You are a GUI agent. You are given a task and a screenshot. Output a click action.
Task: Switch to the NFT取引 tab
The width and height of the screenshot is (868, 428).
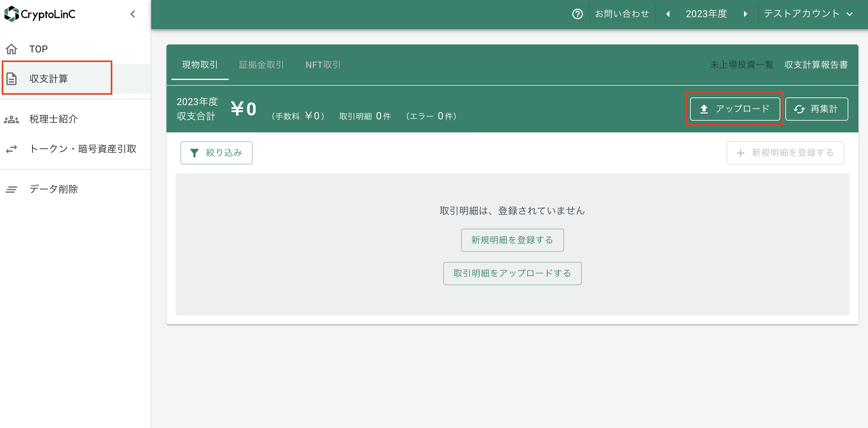[x=322, y=65]
